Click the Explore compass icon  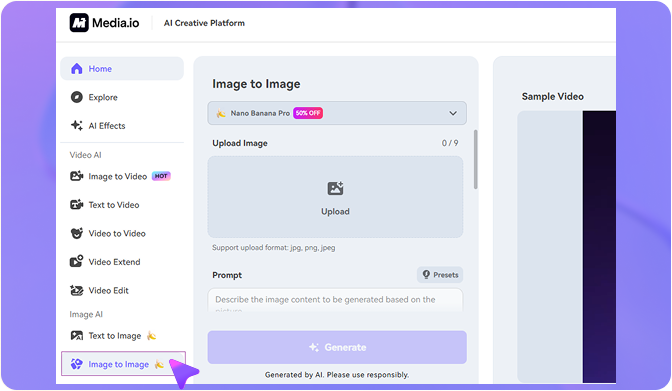point(77,97)
